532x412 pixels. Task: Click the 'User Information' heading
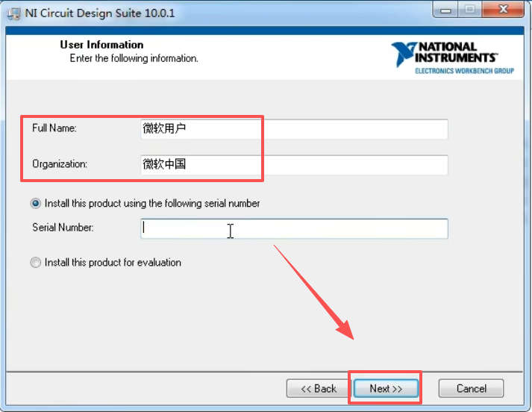tap(101, 45)
